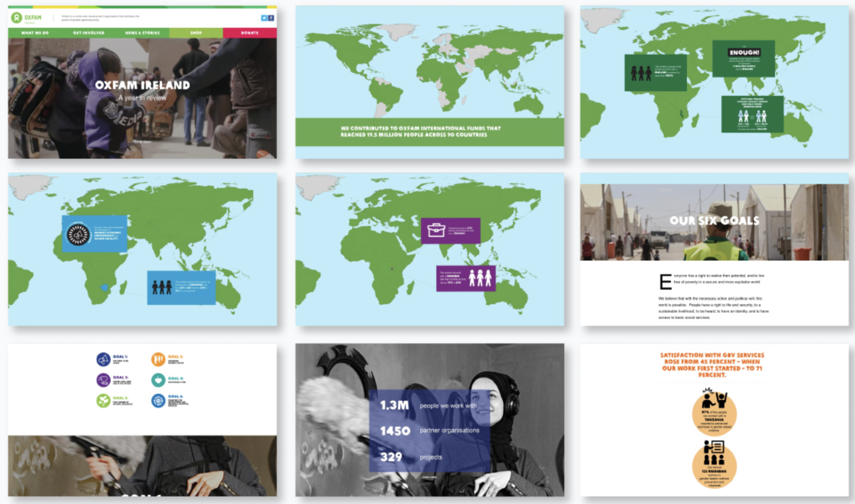Open the News & Stories menu

point(142,33)
